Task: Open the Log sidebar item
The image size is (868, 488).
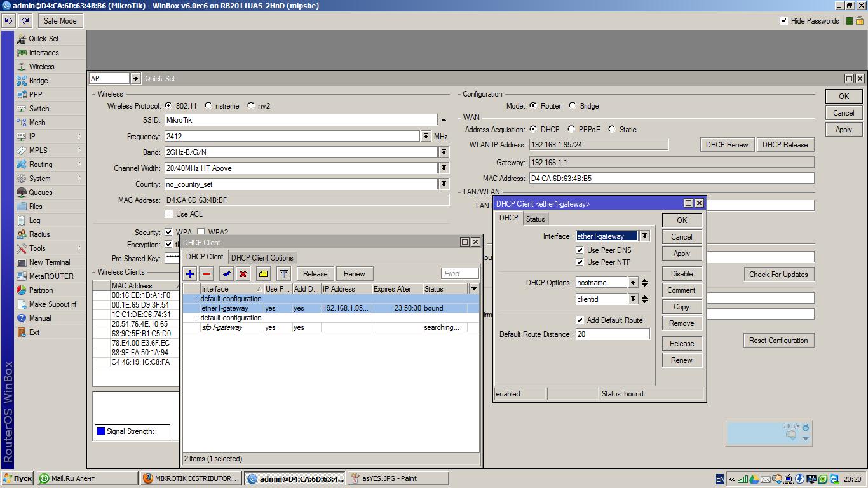Action: click(34, 220)
